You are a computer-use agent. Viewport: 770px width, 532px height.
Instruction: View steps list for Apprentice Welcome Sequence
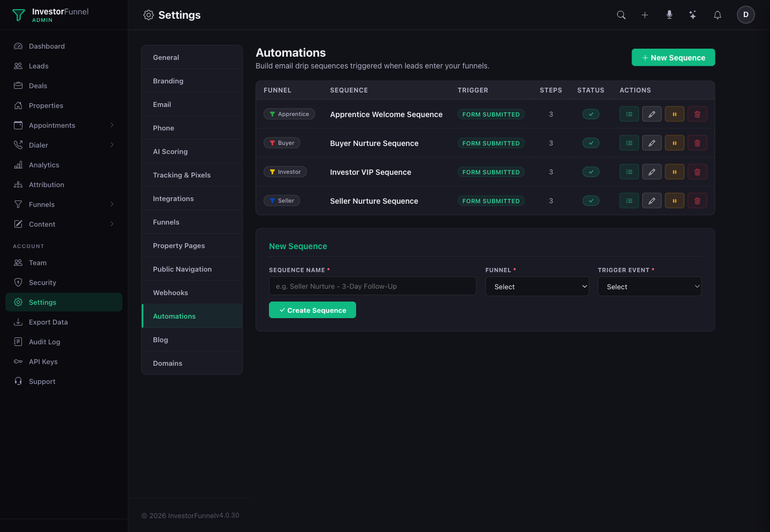[x=629, y=114]
